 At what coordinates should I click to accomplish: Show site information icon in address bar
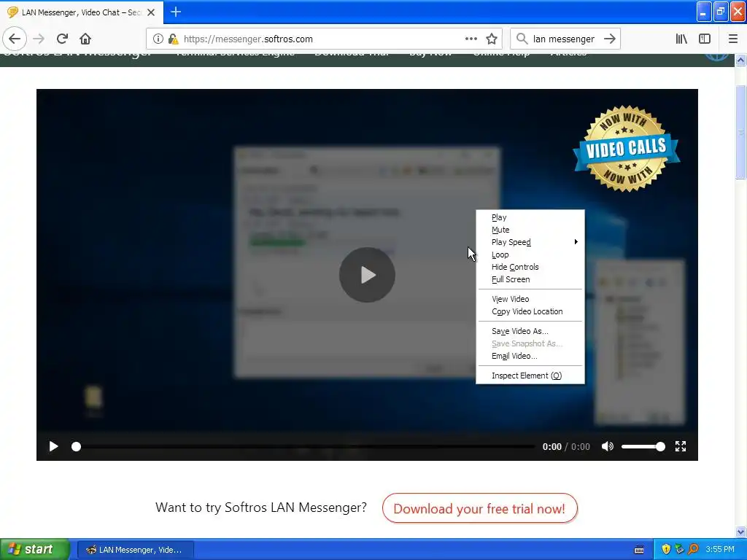coord(158,39)
